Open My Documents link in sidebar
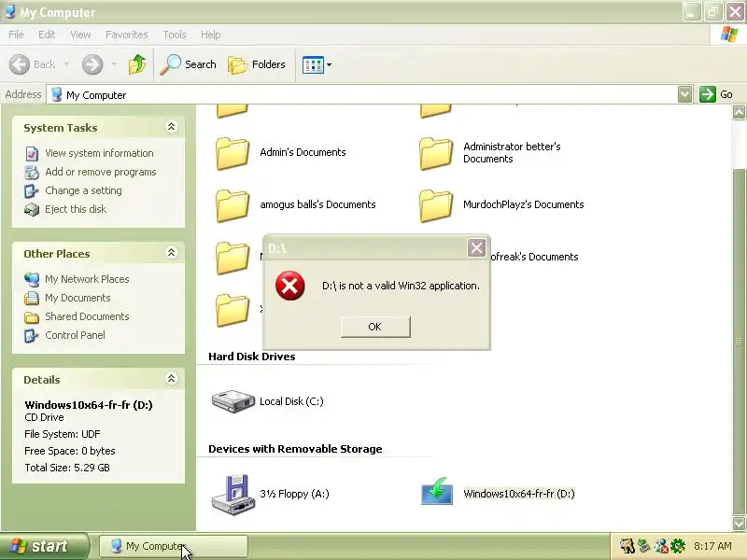Image resolution: width=747 pixels, height=560 pixels. [x=78, y=298]
